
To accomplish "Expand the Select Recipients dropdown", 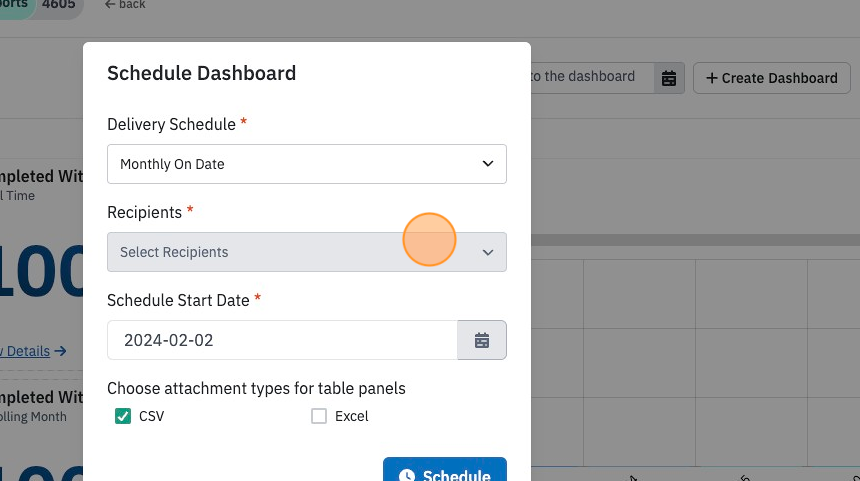I will (x=307, y=252).
